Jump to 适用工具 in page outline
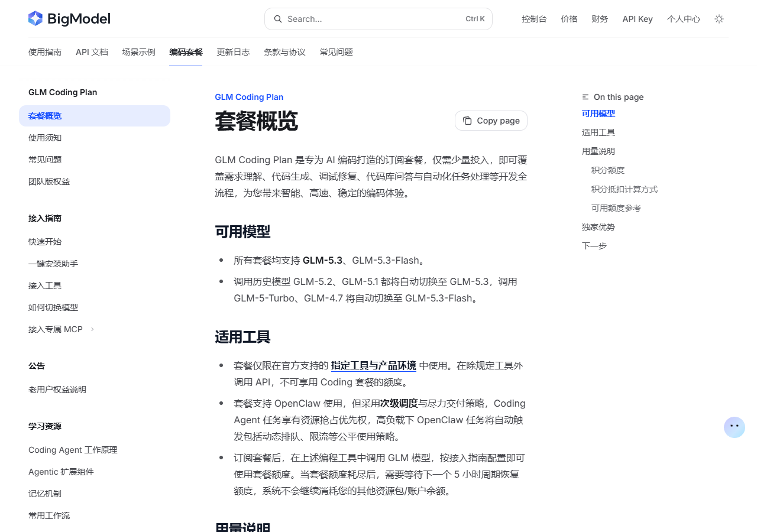Viewport: 757px width, 532px height. point(599,132)
